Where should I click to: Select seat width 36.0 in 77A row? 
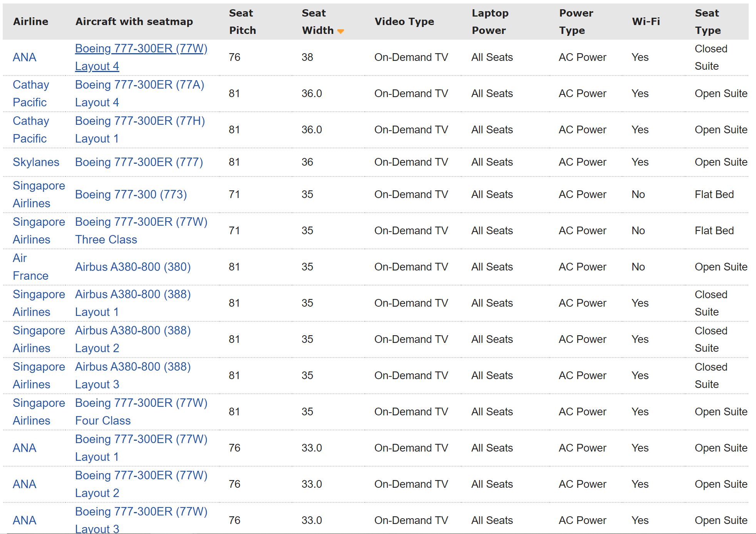tap(312, 94)
